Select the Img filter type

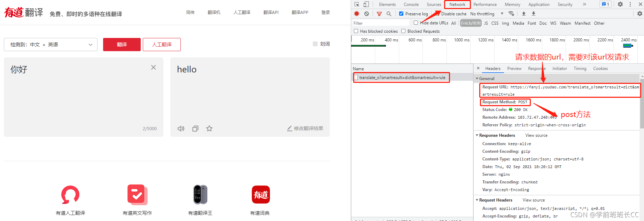tap(505, 23)
